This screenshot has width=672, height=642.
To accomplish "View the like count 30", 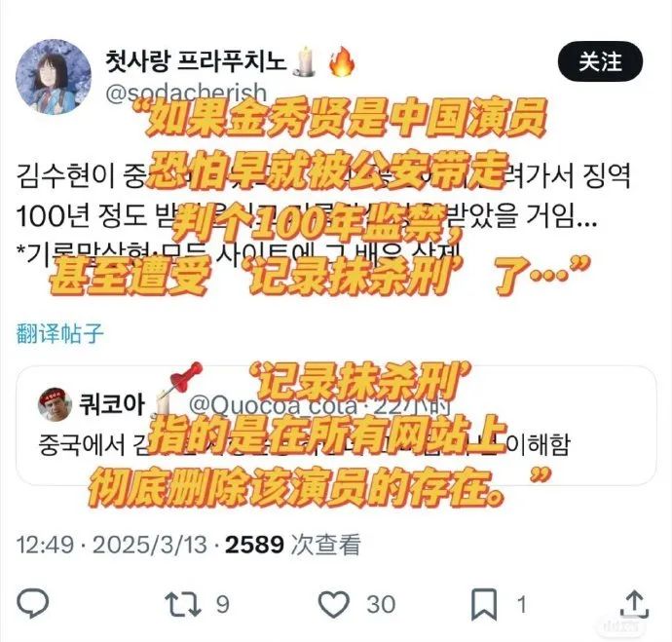I will [x=381, y=604].
